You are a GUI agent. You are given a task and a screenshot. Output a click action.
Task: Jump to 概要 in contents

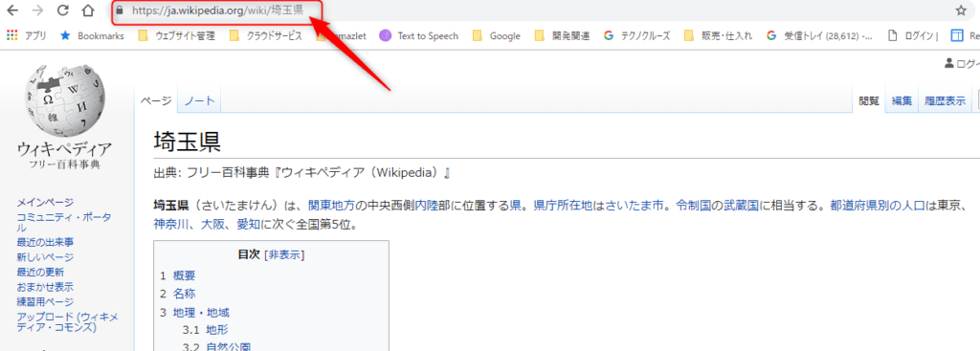pos(185,274)
